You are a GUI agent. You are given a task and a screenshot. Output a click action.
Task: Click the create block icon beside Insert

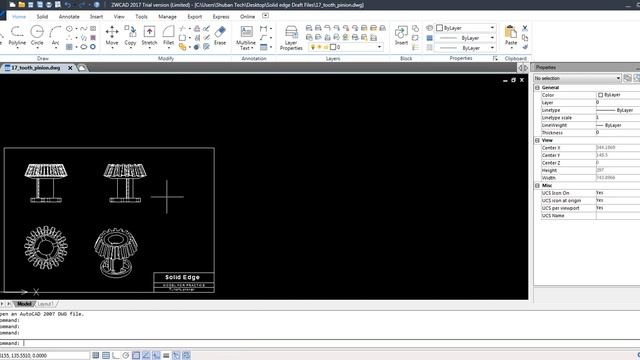point(416,29)
